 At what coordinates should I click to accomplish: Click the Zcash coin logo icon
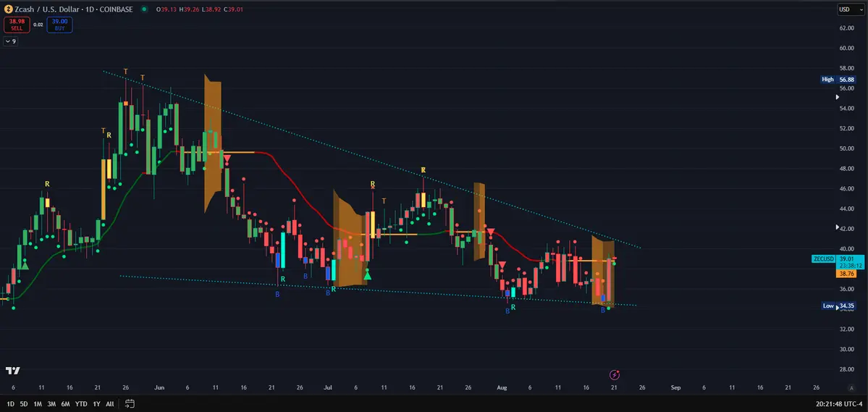8,9
